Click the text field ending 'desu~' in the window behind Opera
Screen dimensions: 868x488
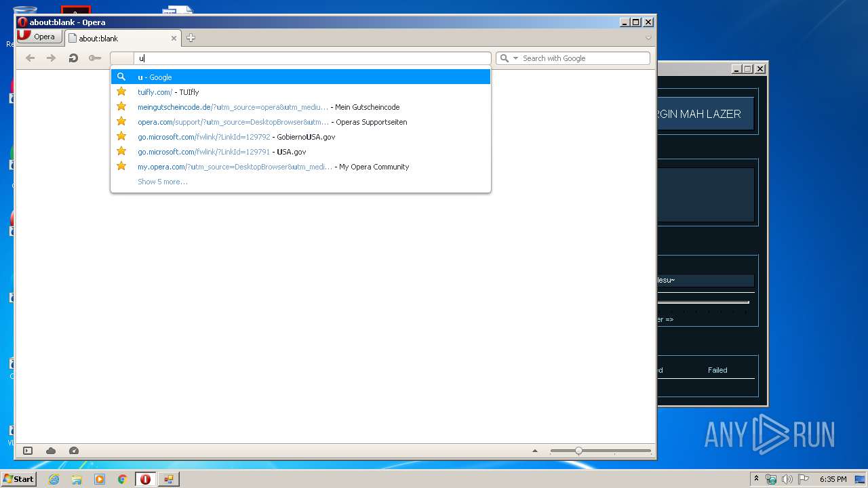[x=705, y=280]
